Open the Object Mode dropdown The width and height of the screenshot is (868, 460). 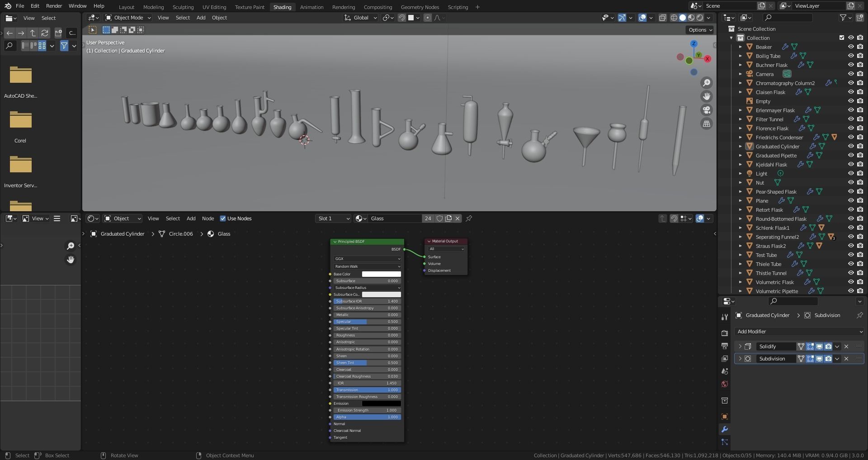tap(128, 18)
